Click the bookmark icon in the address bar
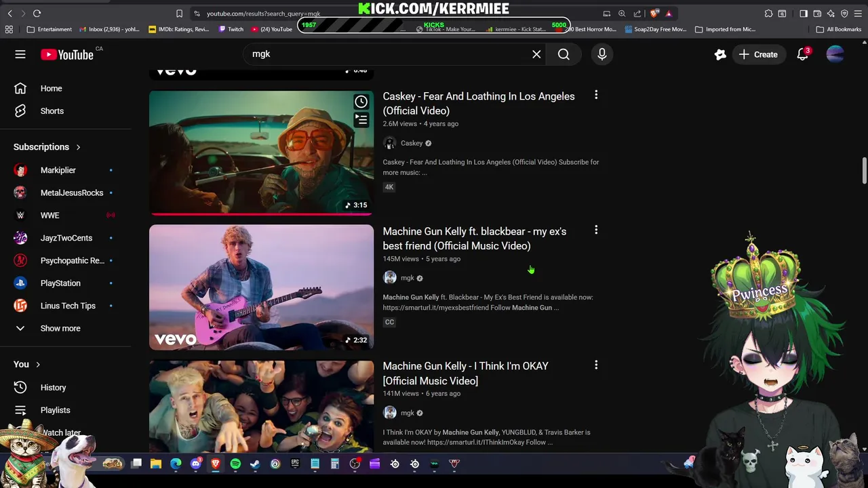Viewport: 868px width, 488px height. (179, 14)
